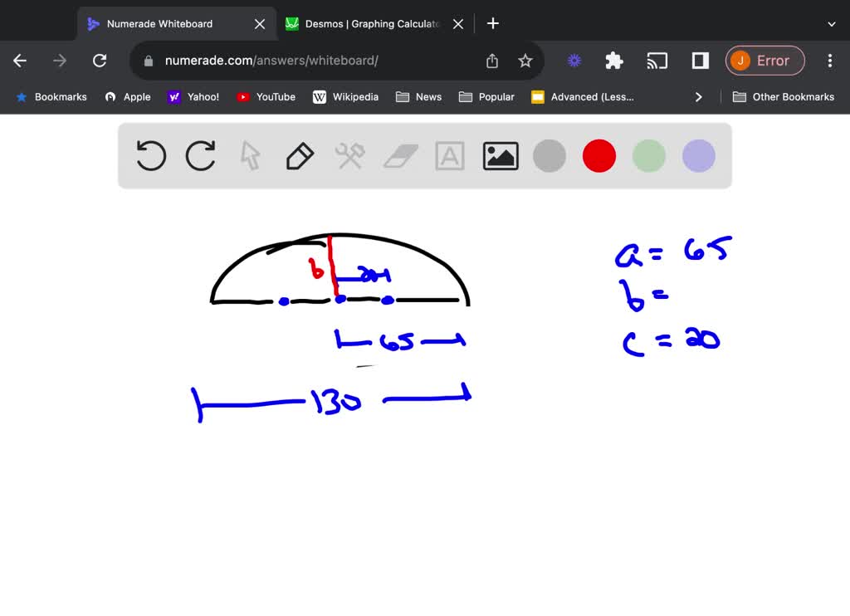Click the address bar URL field
Image resolution: width=850 pixels, height=616 pixels.
pyautogui.click(x=315, y=61)
